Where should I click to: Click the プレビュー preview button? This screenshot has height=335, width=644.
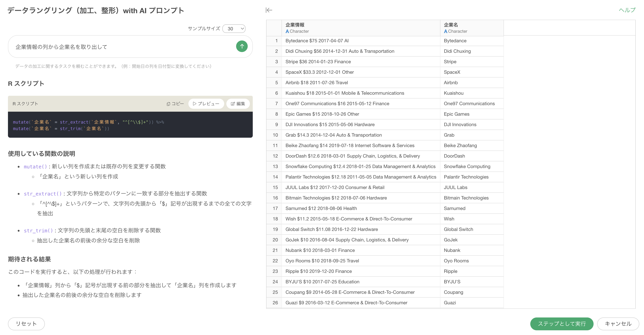point(206,104)
